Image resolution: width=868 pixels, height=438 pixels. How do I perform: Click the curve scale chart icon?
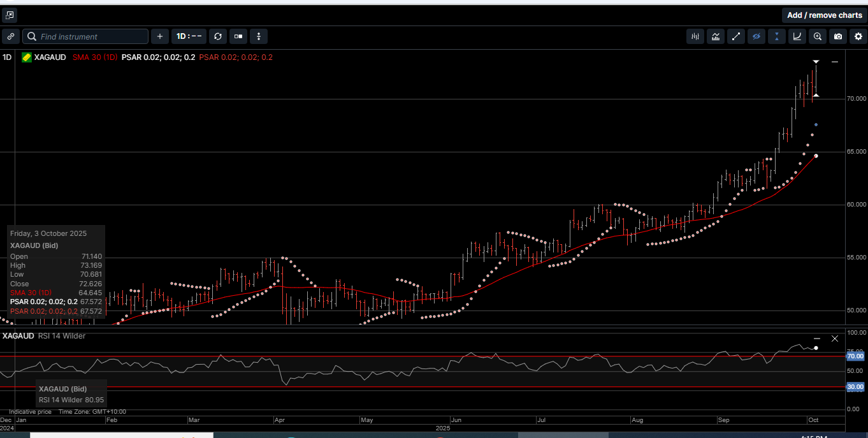pos(797,37)
